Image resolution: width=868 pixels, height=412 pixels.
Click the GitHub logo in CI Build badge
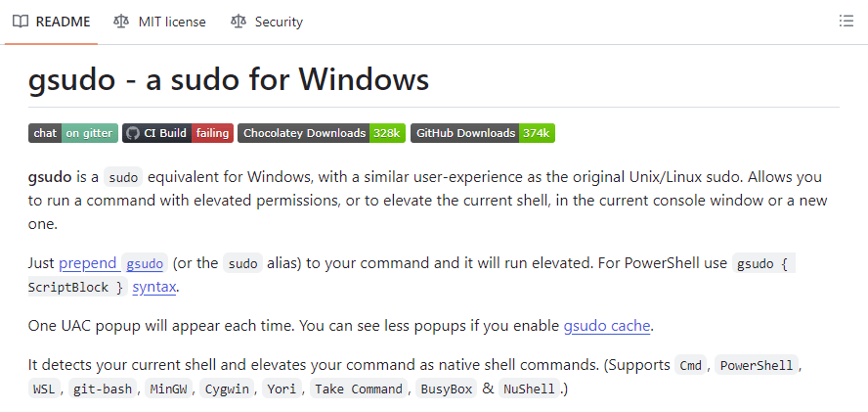[133, 133]
